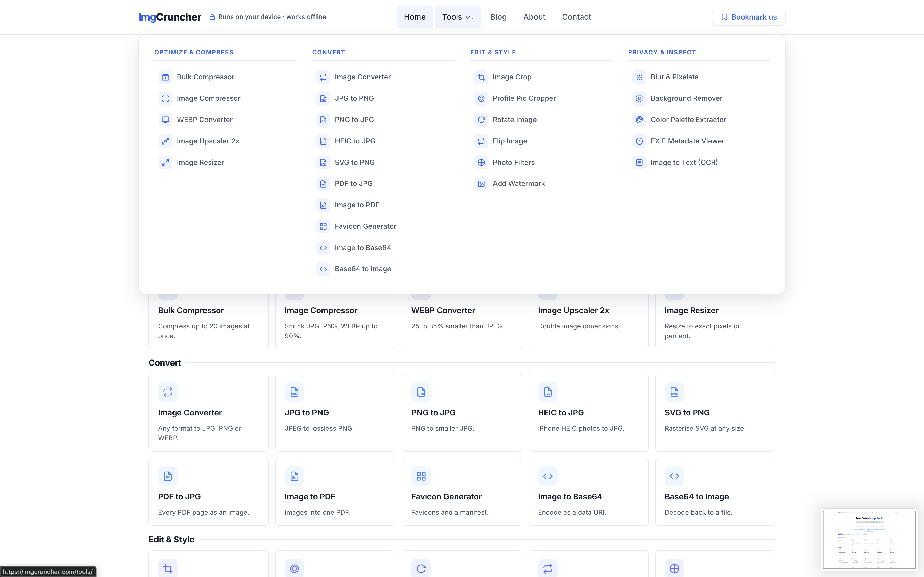Click the EXIF Metadata Viewer icon
This screenshot has width=924, height=577.
click(x=639, y=141)
